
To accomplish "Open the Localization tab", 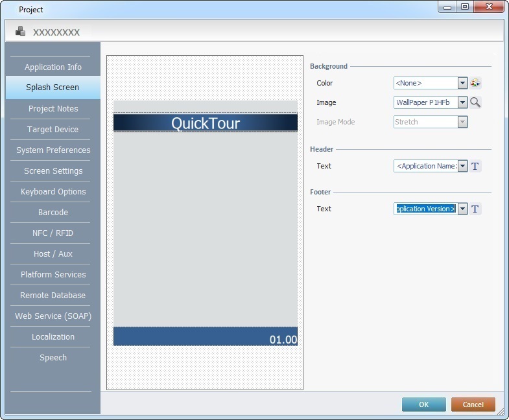I will coord(53,337).
